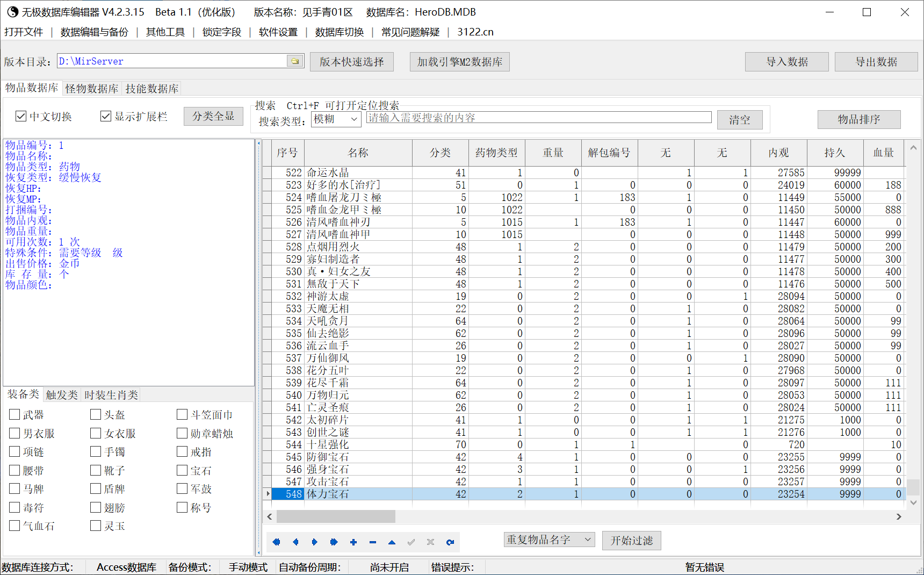Image resolution: width=924 pixels, height=575 pixels.
Task: Click 加载引擎M2数据库 button
Action: pos(460,62)
